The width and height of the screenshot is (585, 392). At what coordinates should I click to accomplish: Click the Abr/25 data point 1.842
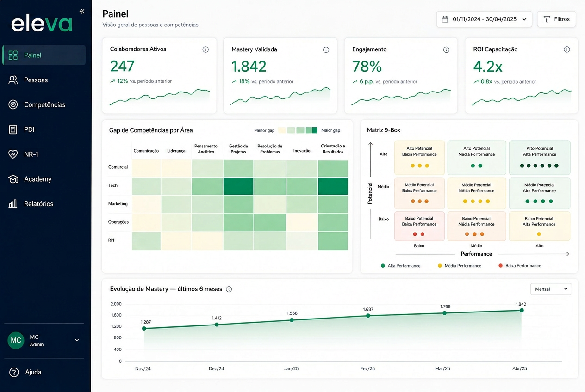[x=522, y=310]
